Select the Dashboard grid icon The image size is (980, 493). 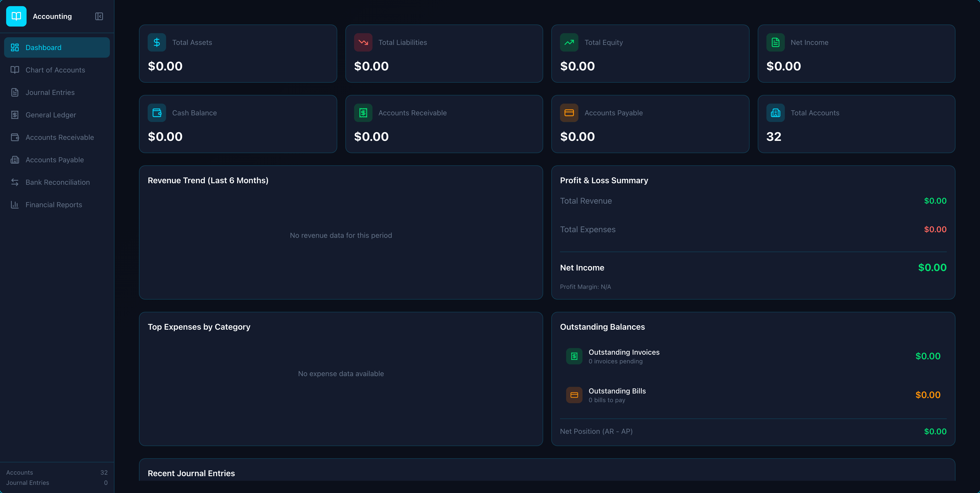click(x=15, y=47)
